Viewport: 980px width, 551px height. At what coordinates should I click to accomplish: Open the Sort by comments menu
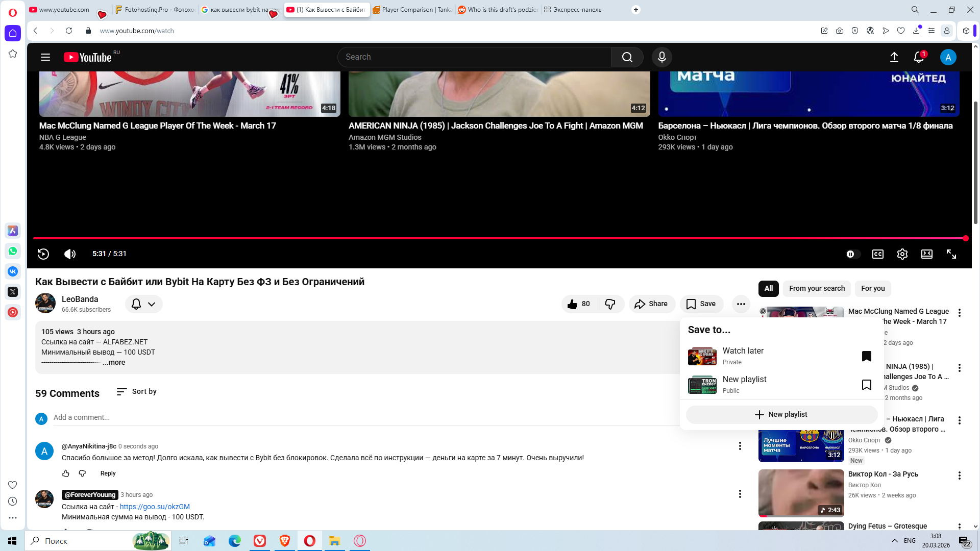136,391
